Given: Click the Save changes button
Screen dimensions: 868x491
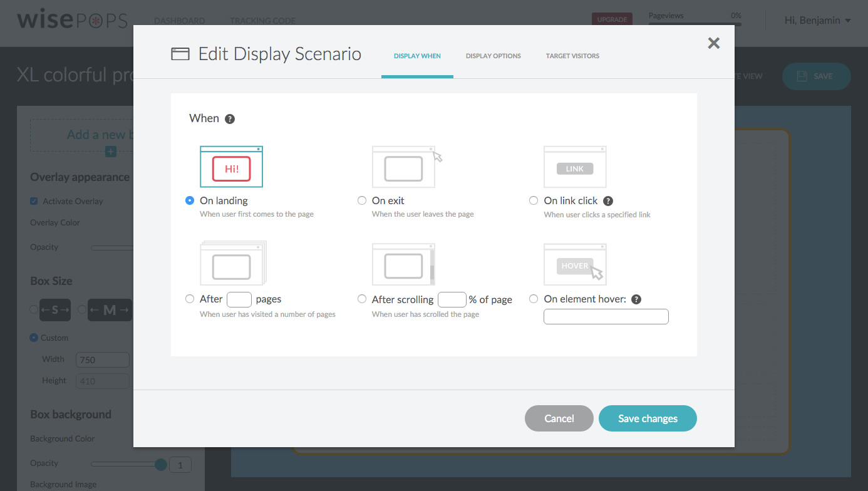Looking at the screenshot, I should 648,418.
